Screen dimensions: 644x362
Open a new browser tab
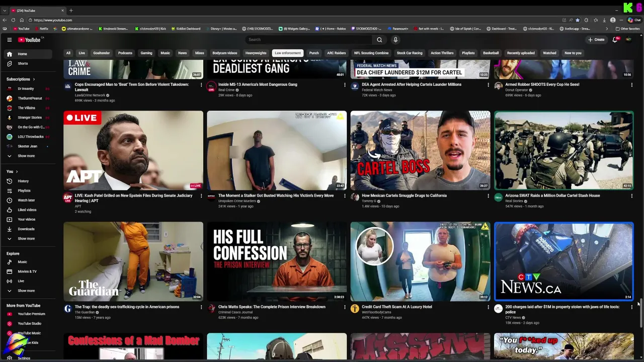click(71, 10)
